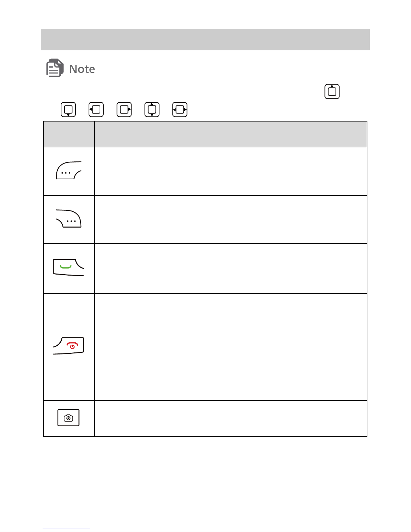Viewport: 411px width, 532px height.
Task: Click the blank cell beside green call key
Action: pyautogui.click(x=231, y=269)
